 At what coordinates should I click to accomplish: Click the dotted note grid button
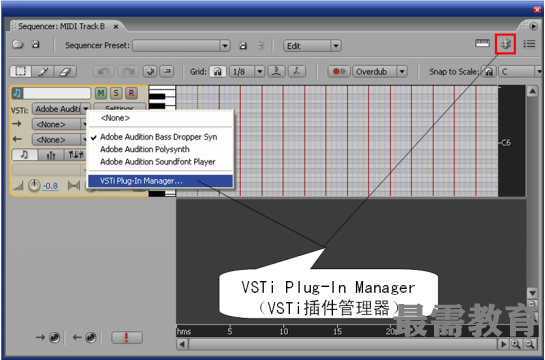[296, 72]
